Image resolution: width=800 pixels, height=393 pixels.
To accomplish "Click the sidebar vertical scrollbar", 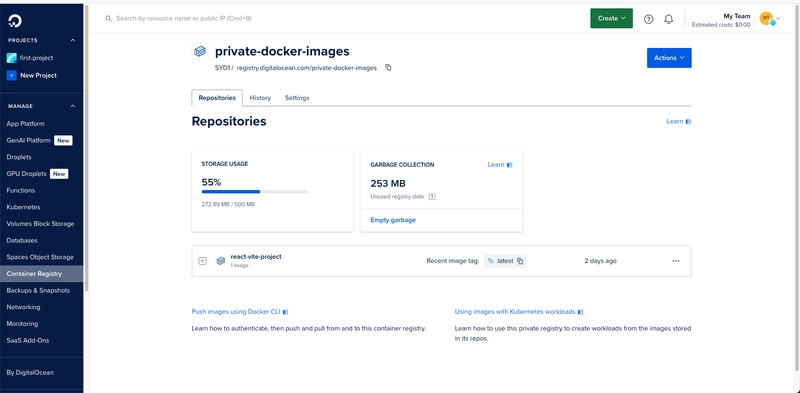I will (87, 148).
